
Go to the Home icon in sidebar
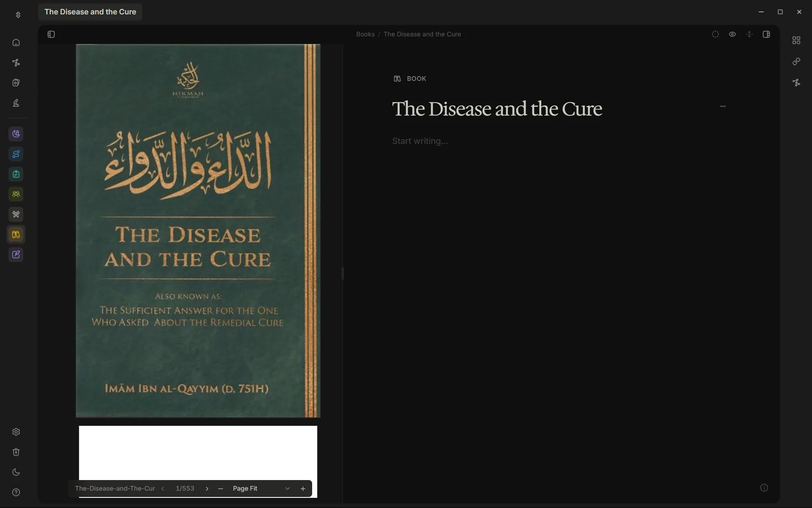16,42
